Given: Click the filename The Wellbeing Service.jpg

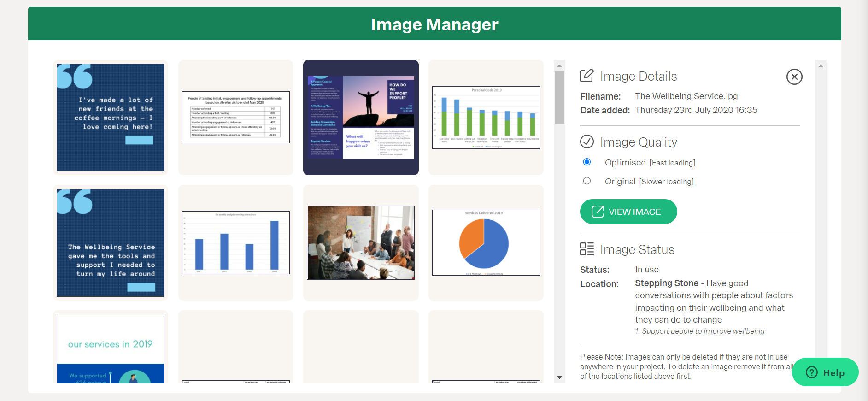Looking at the screenshot, I should pos(686,96).
